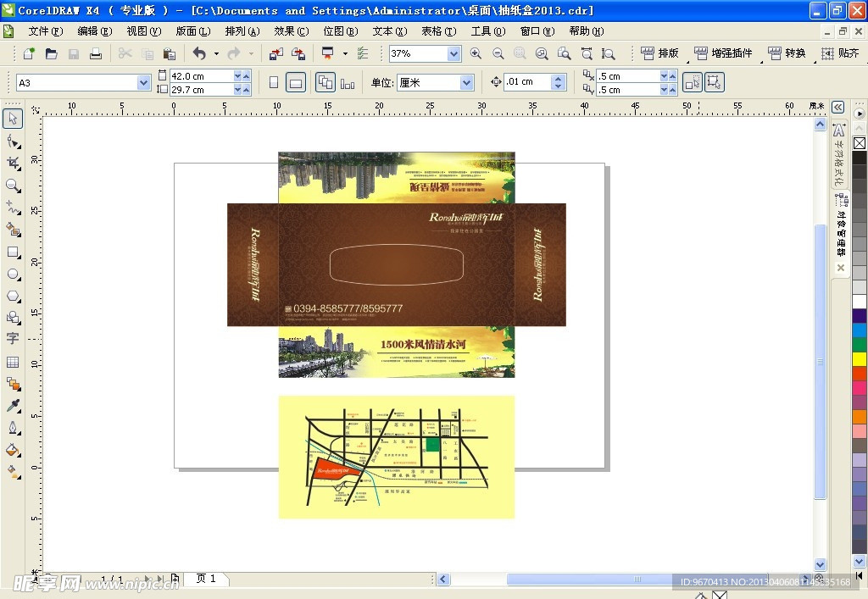Image resolution: width=868 pixels, height=599 pixels.
Task: Click the Print icon in toolbar
Action: coord(96,53)
